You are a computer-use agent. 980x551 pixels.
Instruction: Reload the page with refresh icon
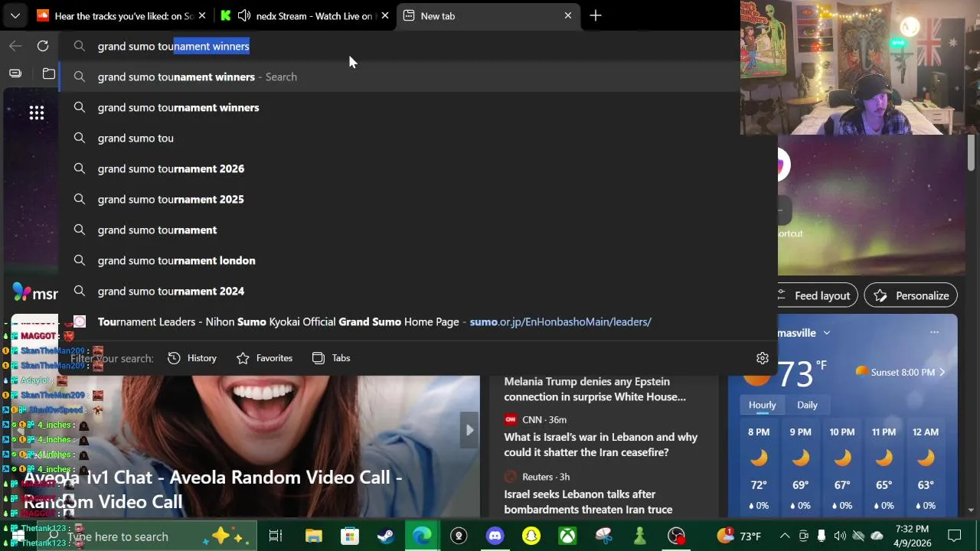pyautogui.click(x=43, y=46)
